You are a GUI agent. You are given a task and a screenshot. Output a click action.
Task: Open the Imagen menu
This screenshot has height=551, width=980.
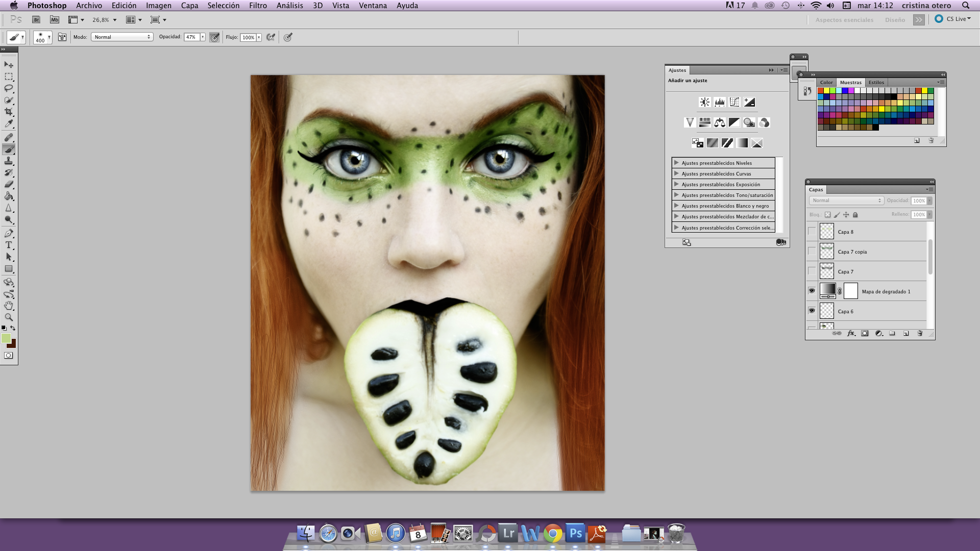[x=159, y=6]
